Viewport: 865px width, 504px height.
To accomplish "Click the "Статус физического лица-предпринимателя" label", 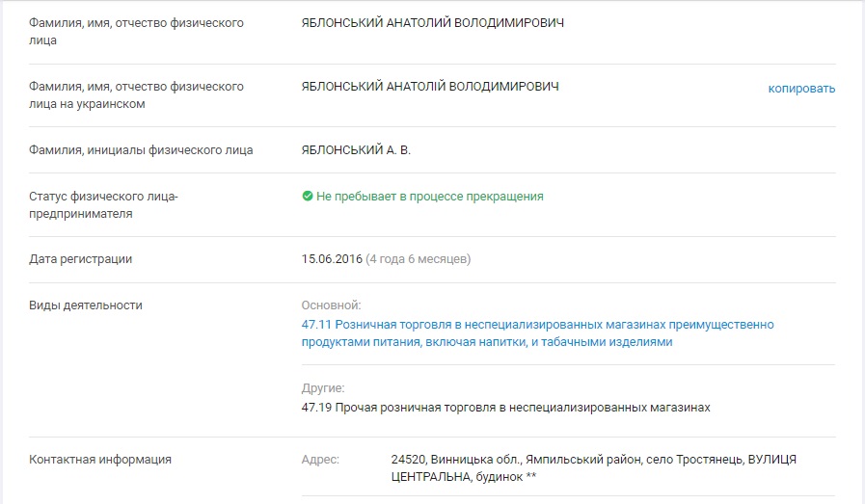I will click(x=103, y=205).
